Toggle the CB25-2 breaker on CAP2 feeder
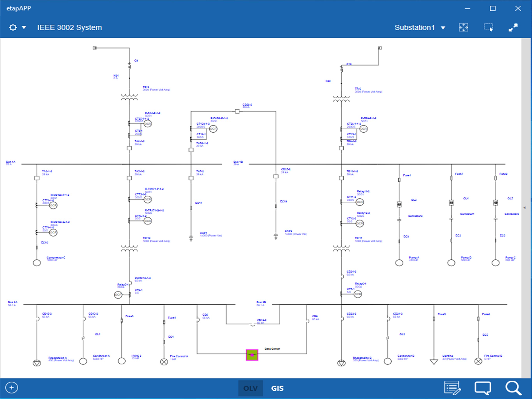532x399 pixels. pyautogui.click(x=276, y=176)
